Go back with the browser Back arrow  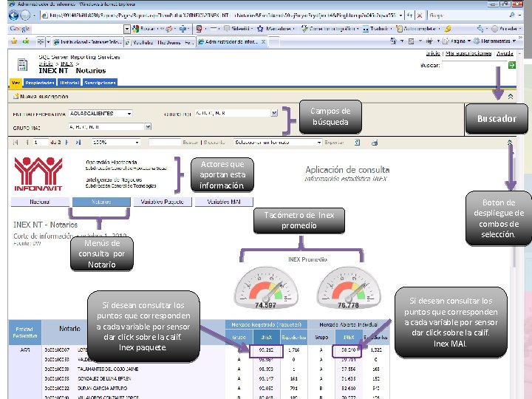pos(13,16)
